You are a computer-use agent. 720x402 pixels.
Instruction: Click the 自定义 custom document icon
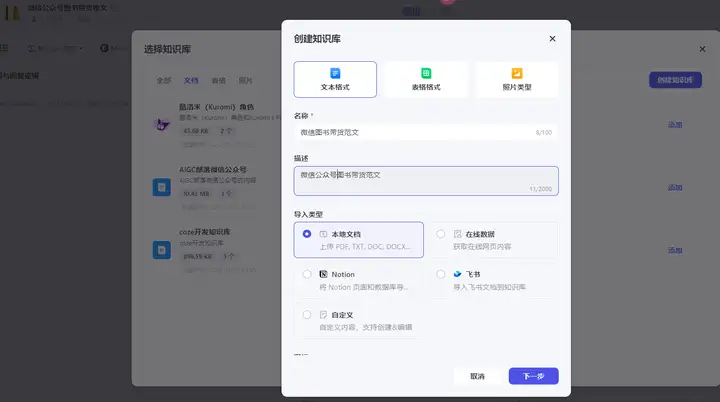323,315
